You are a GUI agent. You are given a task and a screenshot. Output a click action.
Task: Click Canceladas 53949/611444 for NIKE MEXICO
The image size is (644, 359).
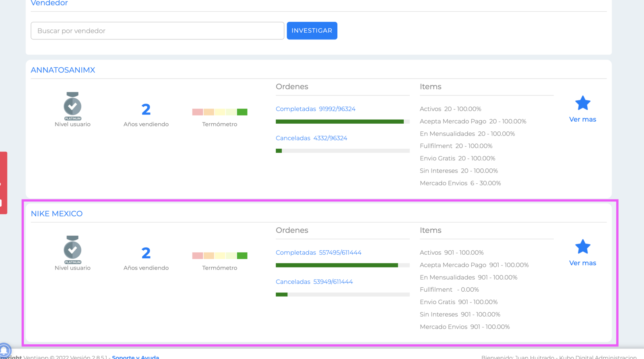pos(314,282)
